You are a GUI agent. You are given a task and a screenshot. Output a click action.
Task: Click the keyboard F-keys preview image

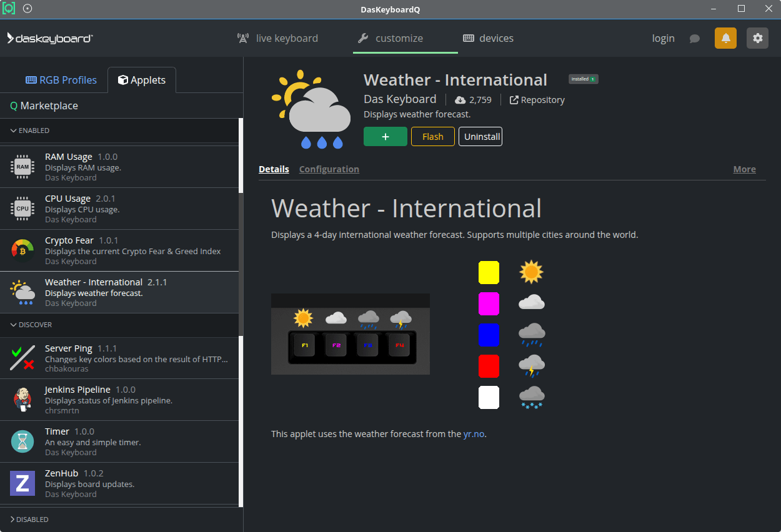351,334
